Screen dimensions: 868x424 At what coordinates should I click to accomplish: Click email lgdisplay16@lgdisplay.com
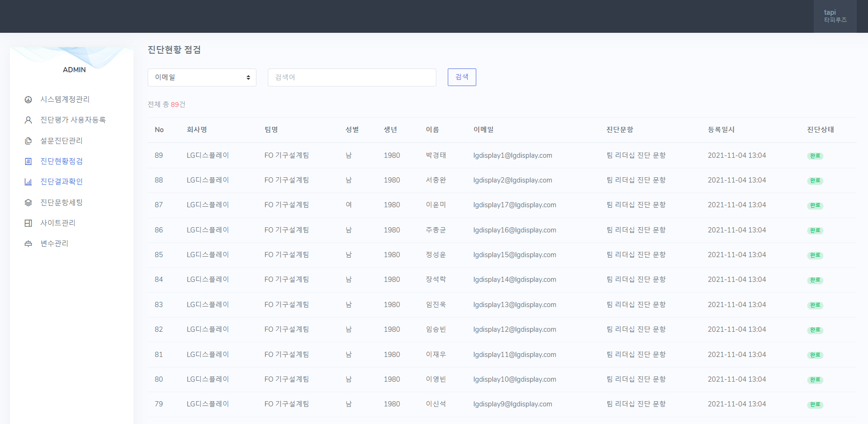tap(515, 230)
